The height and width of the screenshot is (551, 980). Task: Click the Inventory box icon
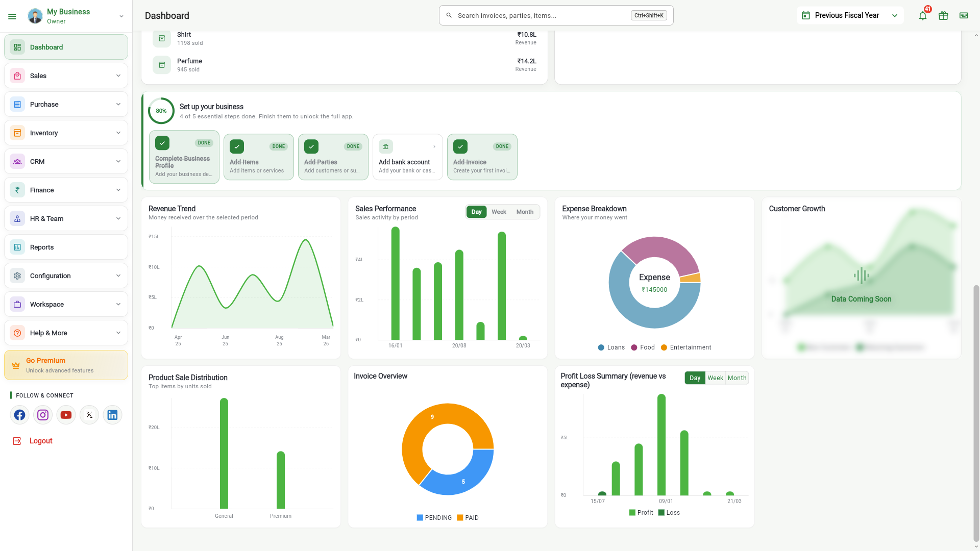coord(17,133)
